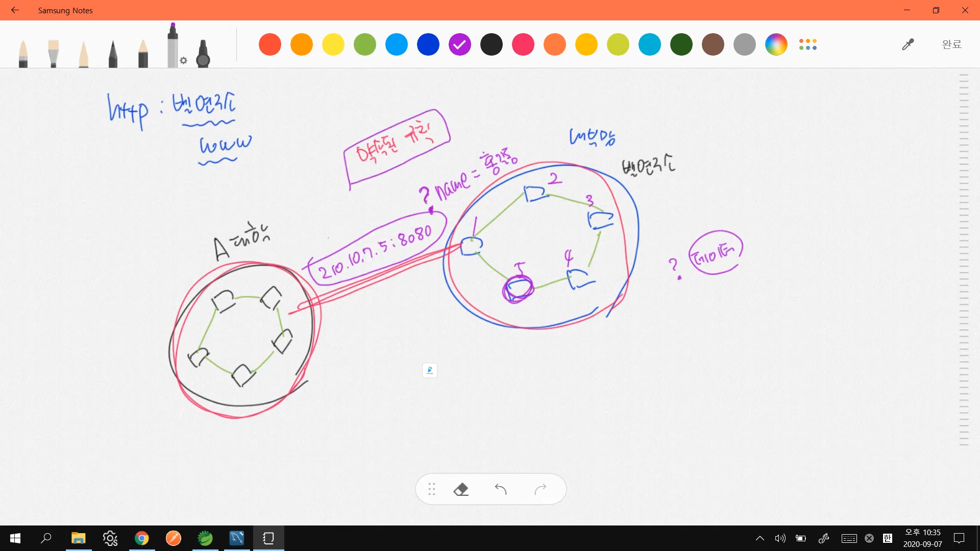Screen dimensions: 980x551
Task: Go back with the arrow button
Action: coord(15,10)
